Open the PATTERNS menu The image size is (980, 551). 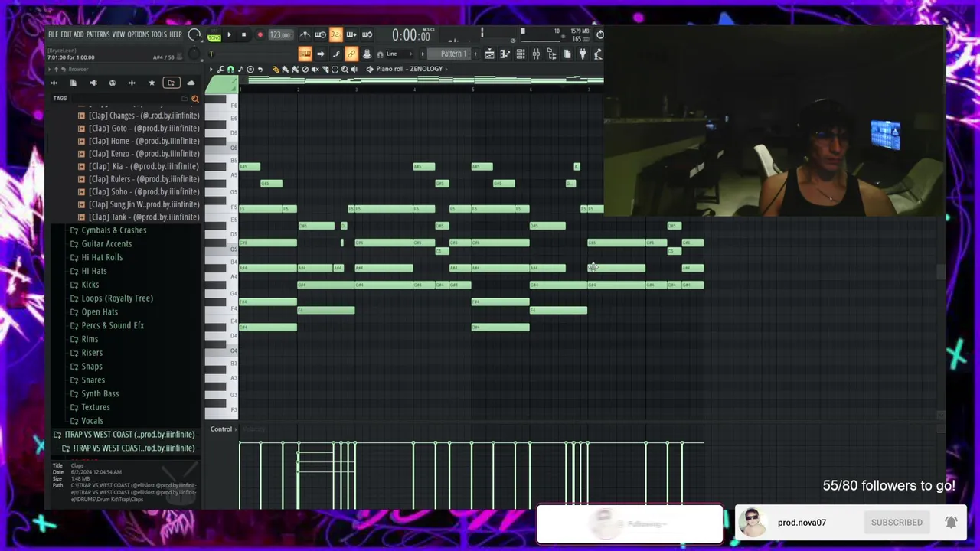coord(98,34)
